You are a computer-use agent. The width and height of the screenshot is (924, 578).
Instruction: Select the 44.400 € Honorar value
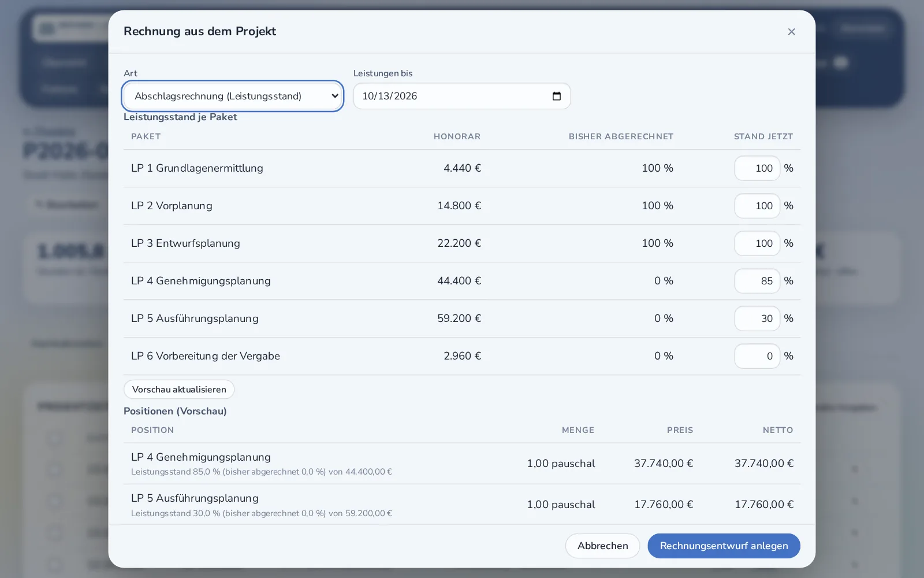[x=459, y=281]
